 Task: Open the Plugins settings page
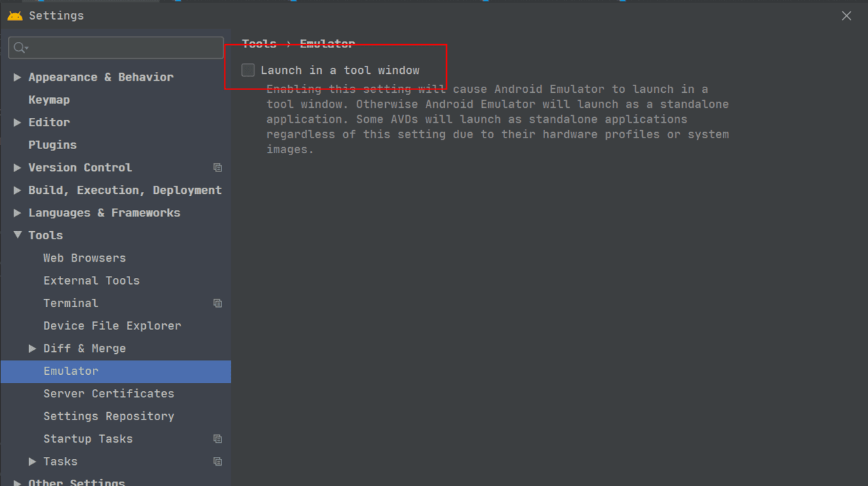click(52, 145)
